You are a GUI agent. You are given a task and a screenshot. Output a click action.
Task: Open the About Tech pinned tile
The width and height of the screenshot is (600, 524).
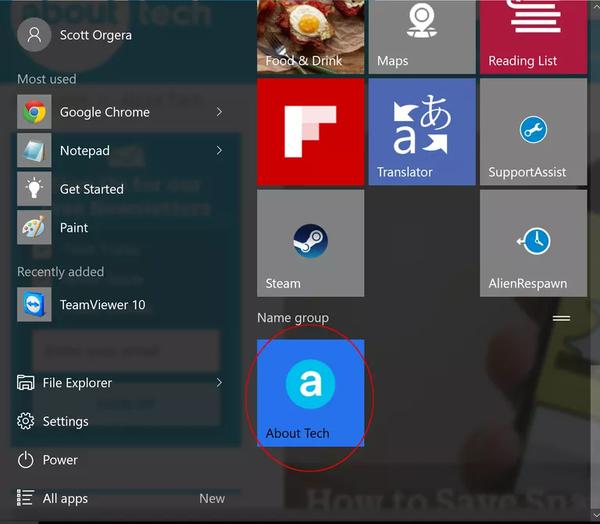coord(311,393)
